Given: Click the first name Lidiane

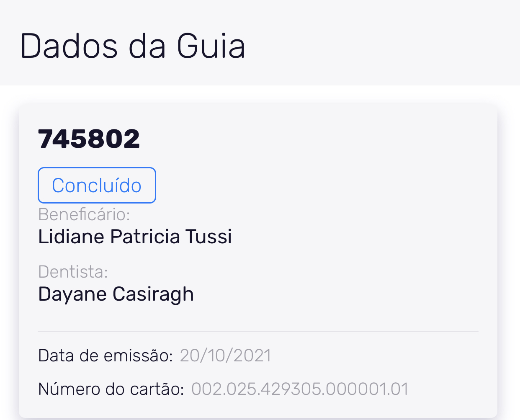Looking at the screenshot, I should 72,237.
